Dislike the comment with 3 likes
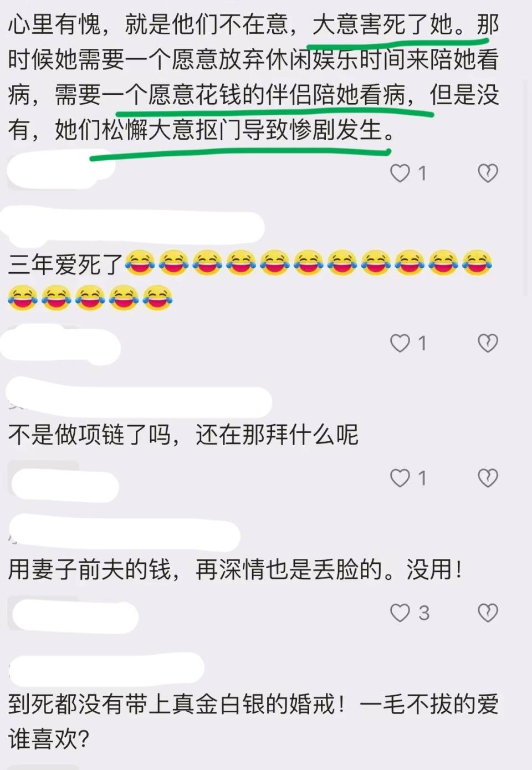Image resolution: width=532 pixels, height=770 pixels. pos(488,613)
